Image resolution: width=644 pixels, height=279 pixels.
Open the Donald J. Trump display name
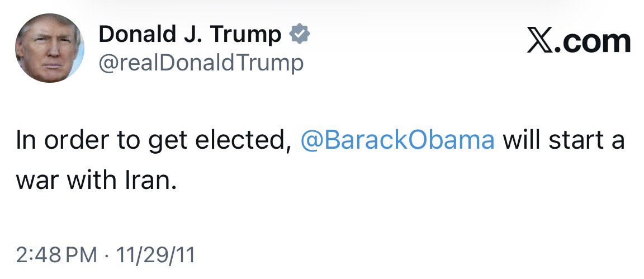pos(190,35)
